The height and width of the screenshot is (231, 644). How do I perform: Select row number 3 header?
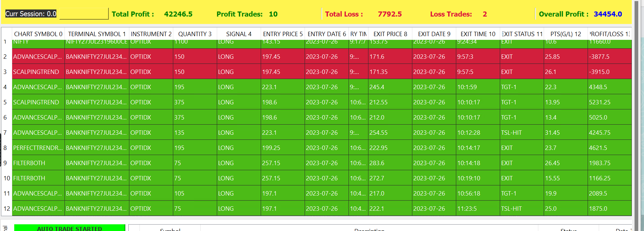click(6, 72)
